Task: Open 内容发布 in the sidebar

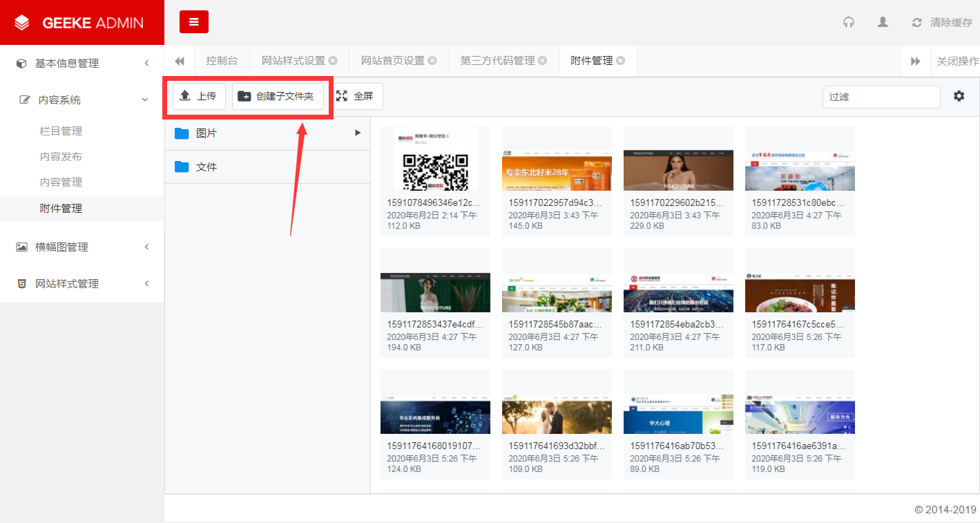Action: pyautogui.click(x=61, y=156)
